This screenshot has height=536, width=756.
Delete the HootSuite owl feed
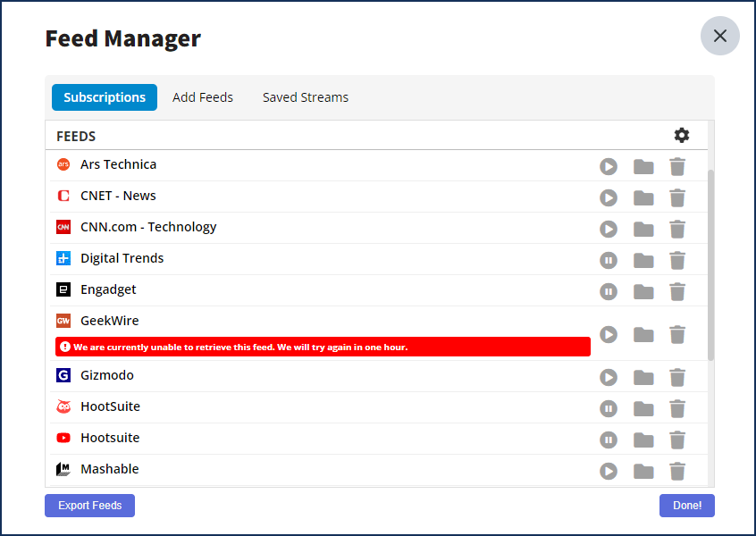677,409
